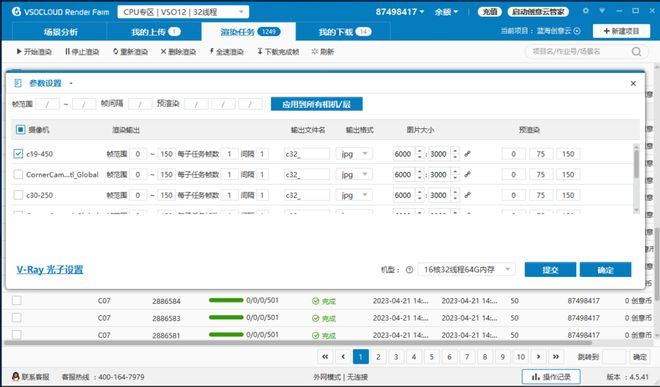Click the 全速渲染 lightning toolbar icon
660x387 pixels.
click(211, 51)
